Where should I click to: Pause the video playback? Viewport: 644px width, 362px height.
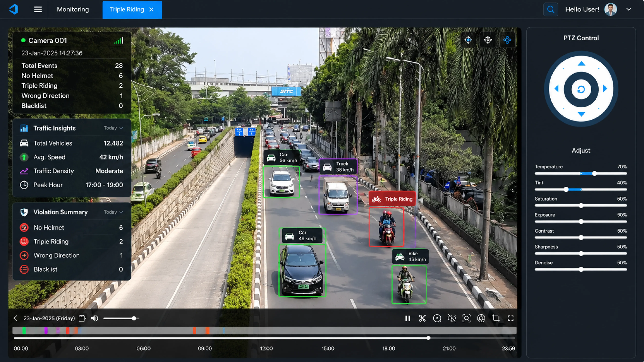click(x=408, y=318)
